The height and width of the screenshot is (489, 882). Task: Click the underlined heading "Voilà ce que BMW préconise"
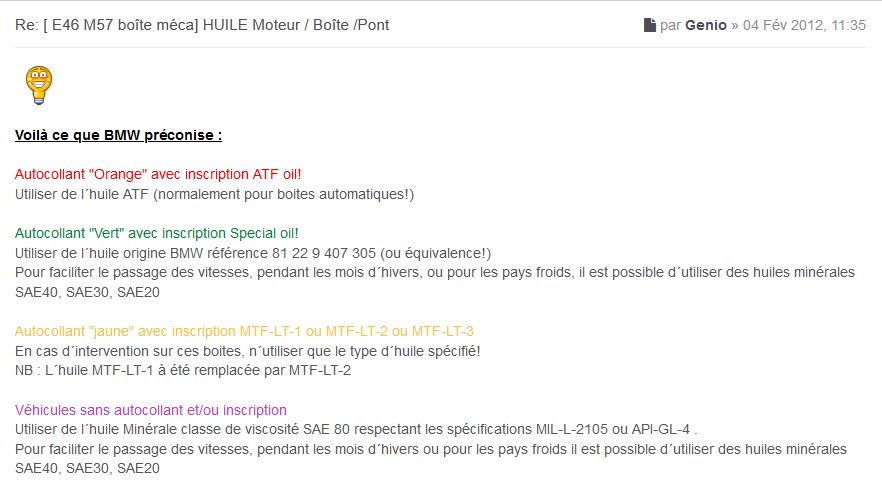coord(118,135)
